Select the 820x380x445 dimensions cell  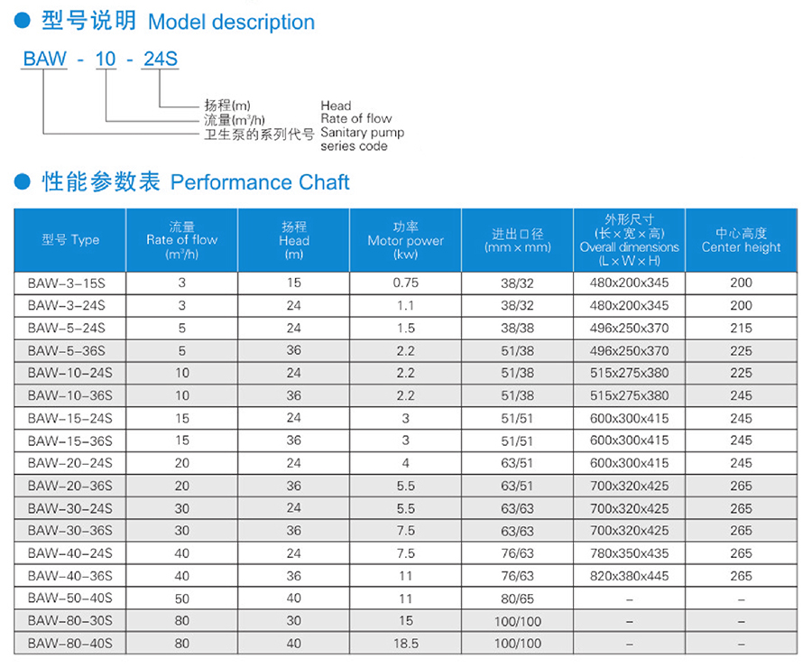(x=629, y=576)
